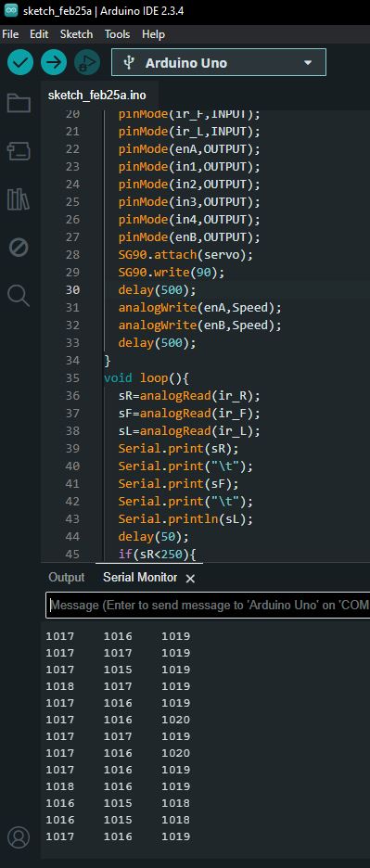Image resolution: width=370 pixels, height=868 pixels.
Task: Open the Boards Manager sidebar icon
Action: coord(19,150)
